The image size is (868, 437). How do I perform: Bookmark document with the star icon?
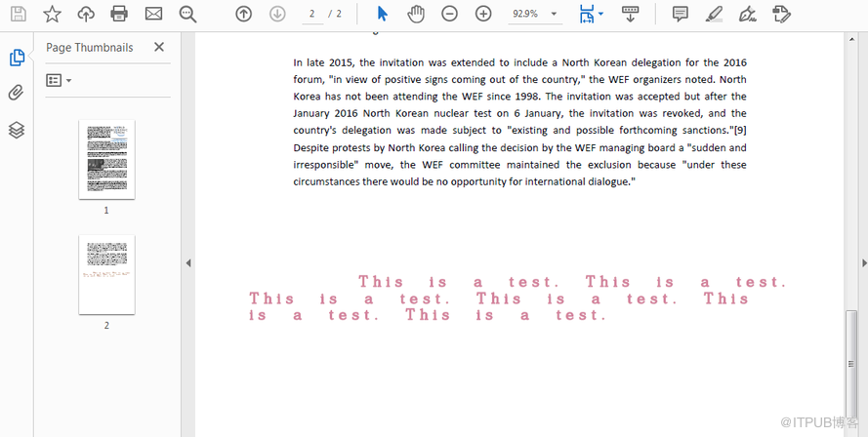click(52, 14)
